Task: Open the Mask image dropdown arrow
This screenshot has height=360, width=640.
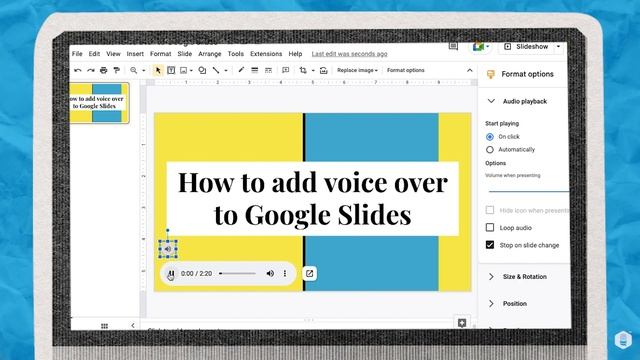Action: tap(313, 71)
